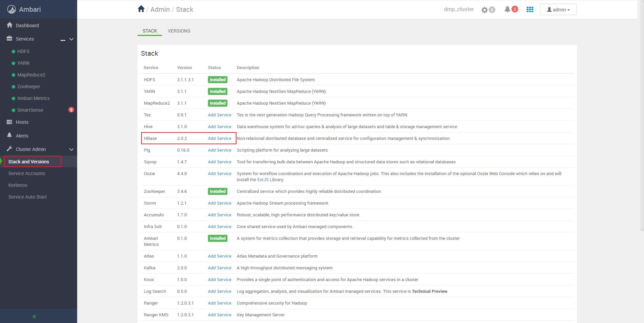The width and height of the screenshot is (644, 323).
Task: Click Add Service for Ranger KMS
Action: [x=220, y=315]
